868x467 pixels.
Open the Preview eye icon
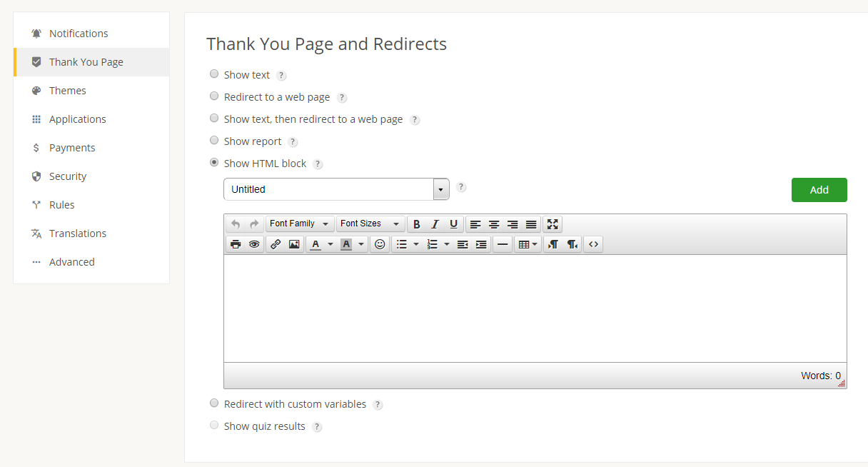coord(254,244)
